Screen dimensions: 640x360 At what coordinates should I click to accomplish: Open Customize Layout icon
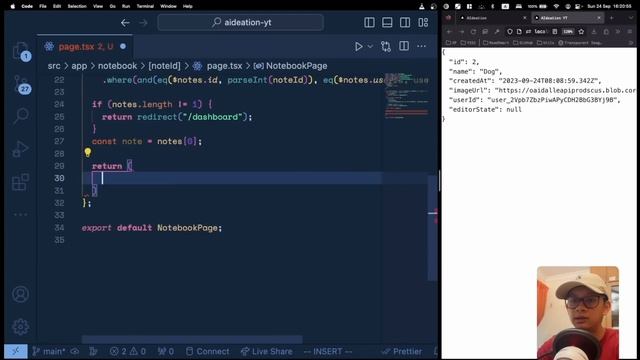click(x=423, y=22)
